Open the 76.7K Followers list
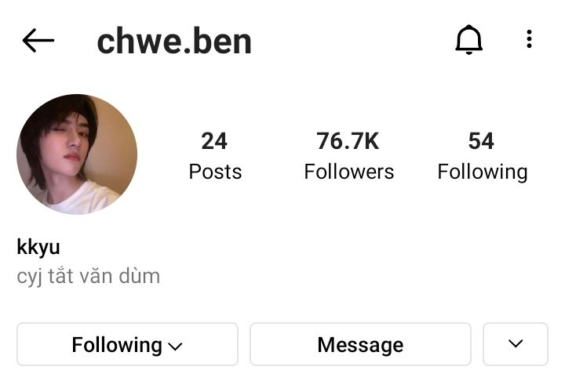This screenshot has height=392, width=565. pos(348,155)
